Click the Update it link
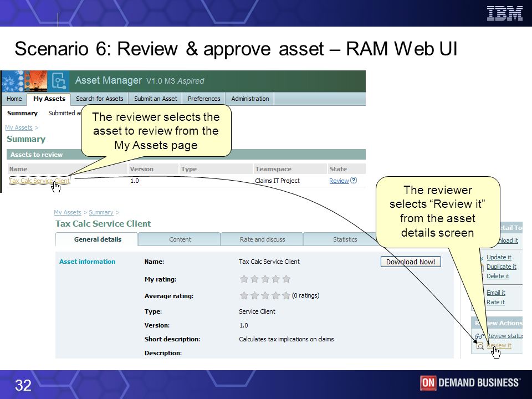532x399 pixels. [x=499, y=257]
